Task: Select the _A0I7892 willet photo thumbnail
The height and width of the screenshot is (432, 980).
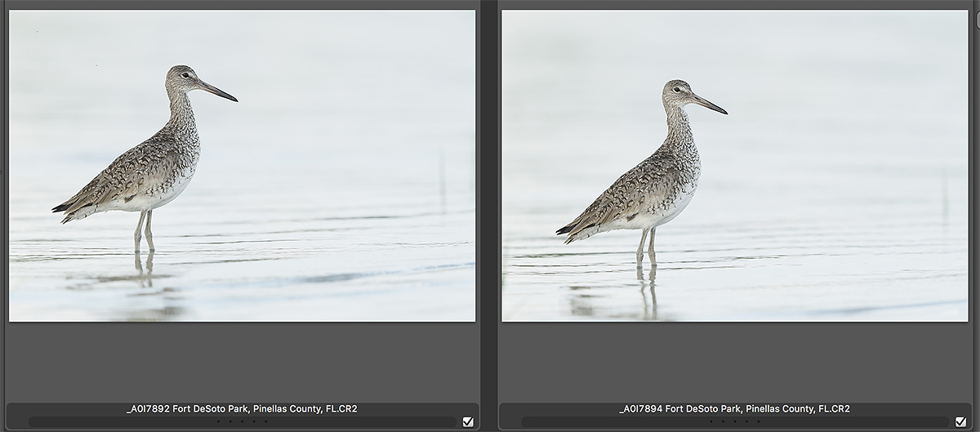Action: coord(242,166)
